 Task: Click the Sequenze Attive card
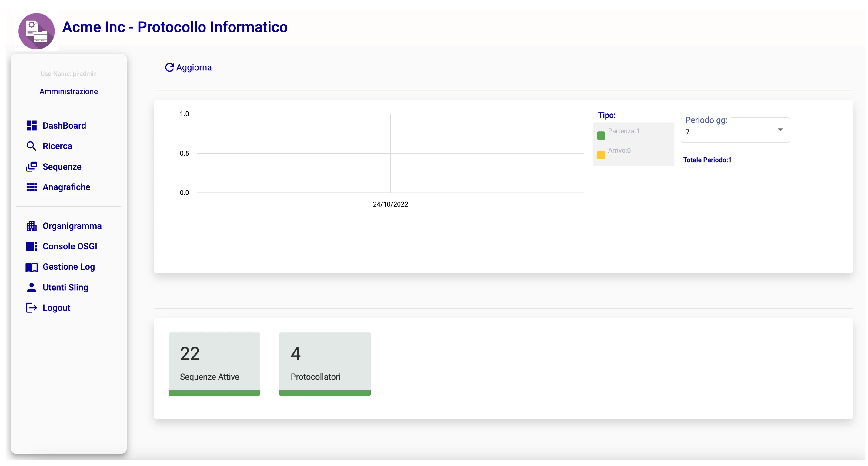click(x=214, y=363)
